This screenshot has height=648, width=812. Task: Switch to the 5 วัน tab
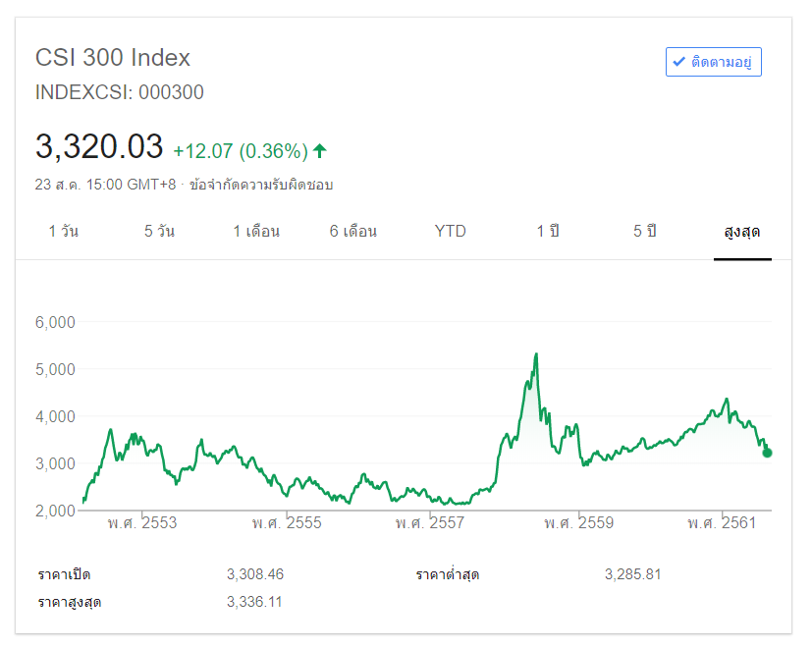click(x=160, y=232)
